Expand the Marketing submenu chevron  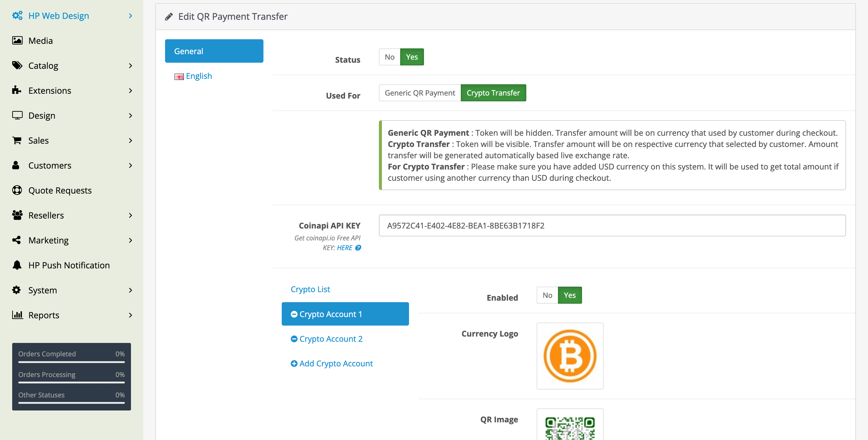(x=131, y=240)
